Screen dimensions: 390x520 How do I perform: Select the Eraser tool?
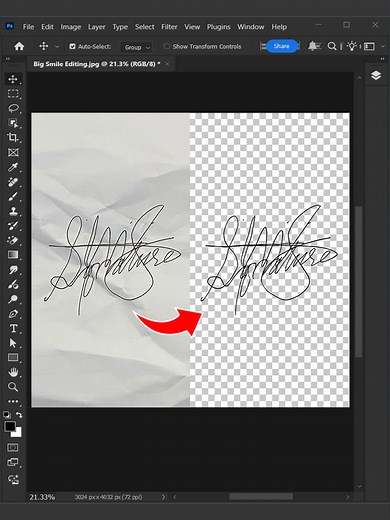click(13, 240)
